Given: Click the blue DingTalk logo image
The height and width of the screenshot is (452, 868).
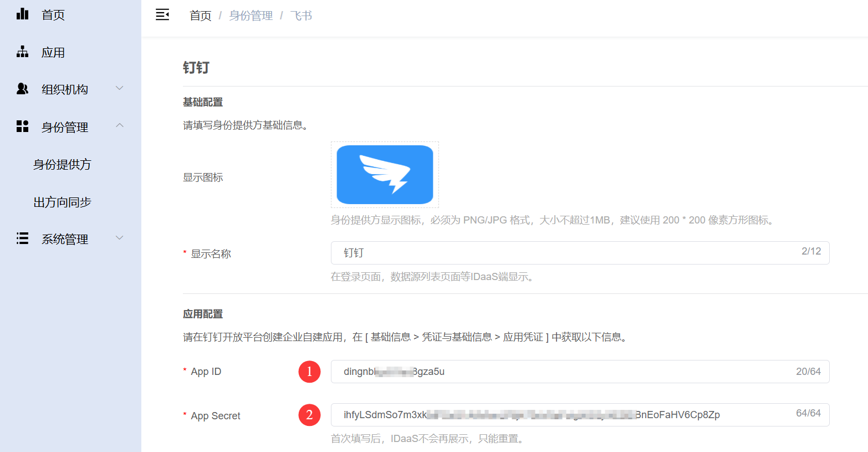Looking at the screenshot, I should [385, 175].
